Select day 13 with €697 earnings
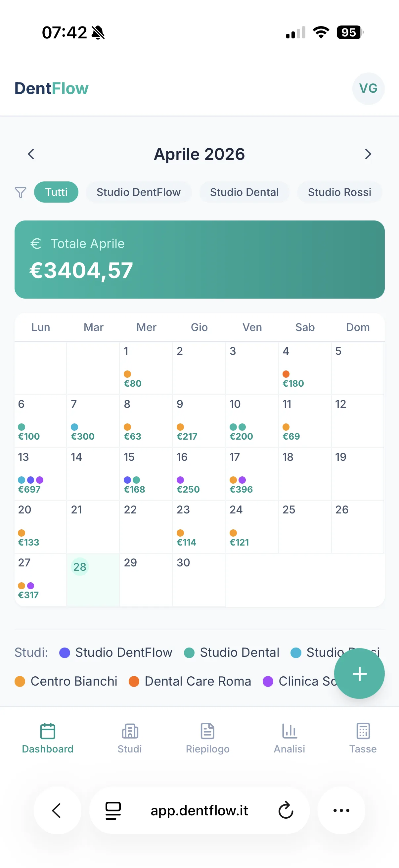The height and width of the screenshot is (868, 399). coord(40,474)
